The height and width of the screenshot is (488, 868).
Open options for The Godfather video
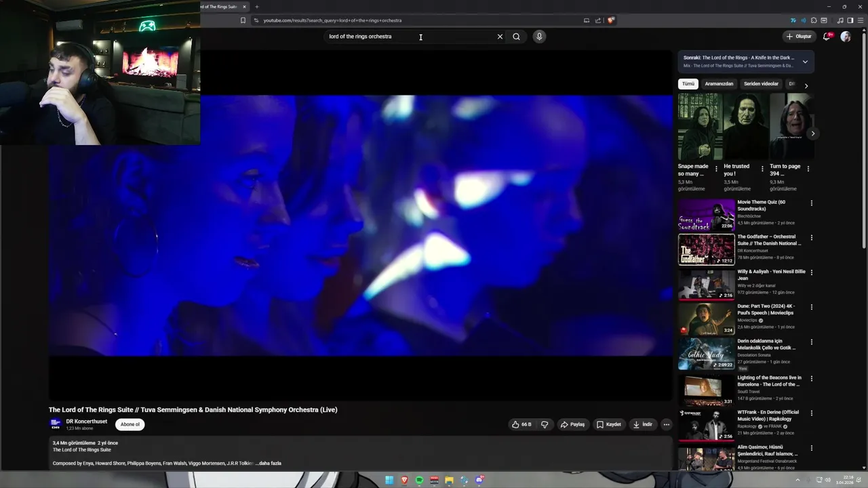coord(811,238)
